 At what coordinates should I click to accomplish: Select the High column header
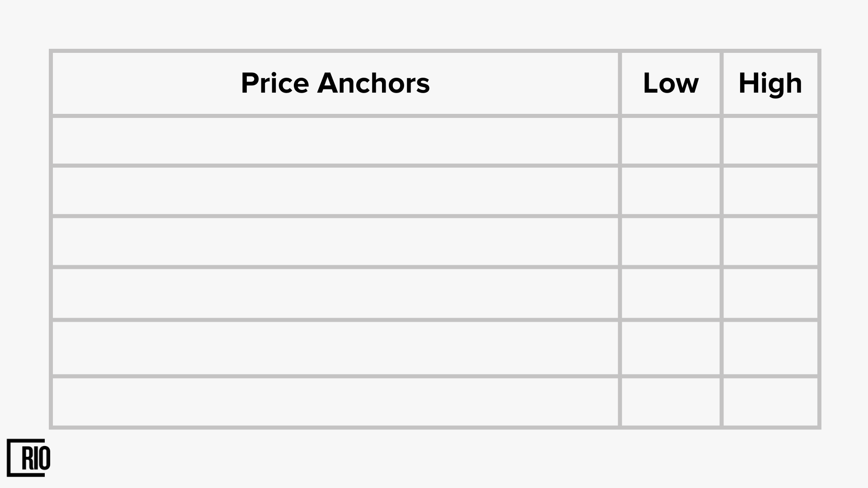(770, 84)
